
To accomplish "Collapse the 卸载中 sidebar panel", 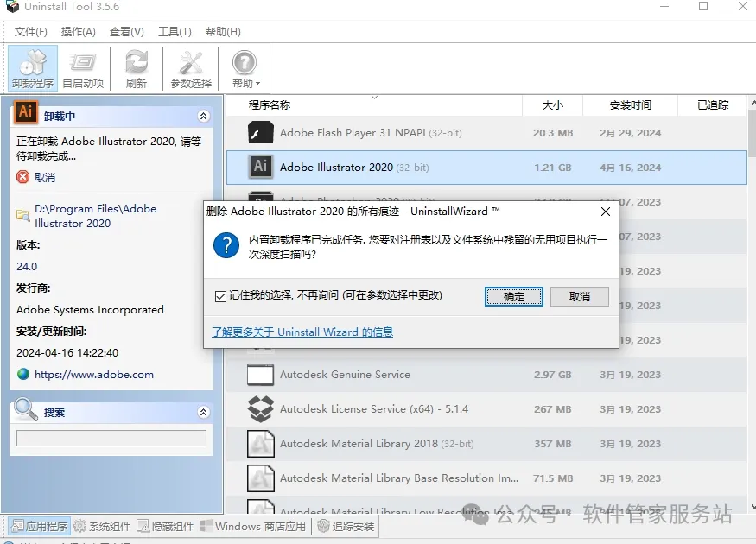I will point(203,116).
